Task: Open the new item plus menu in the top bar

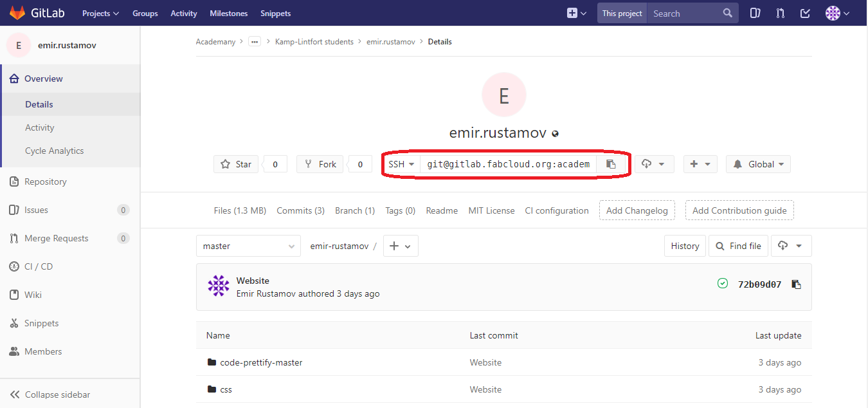Action: pyautogui.click(x=577, y=13)
